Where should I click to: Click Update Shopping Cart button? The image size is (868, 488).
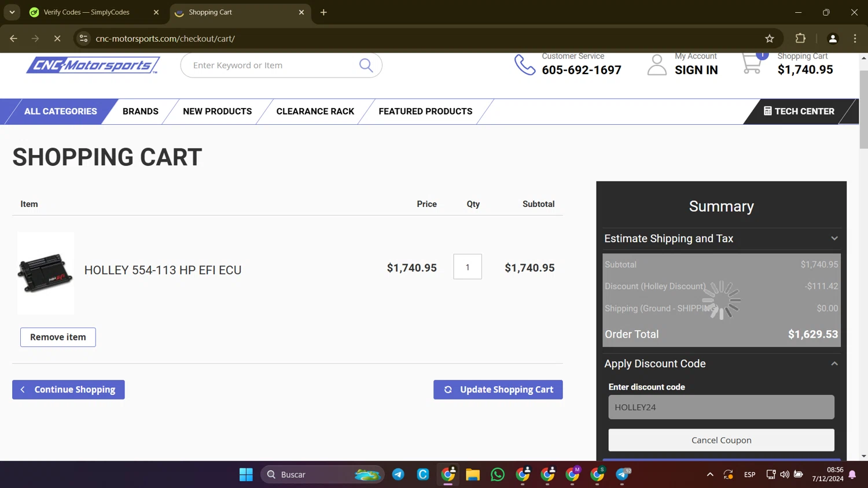(498, 390)
